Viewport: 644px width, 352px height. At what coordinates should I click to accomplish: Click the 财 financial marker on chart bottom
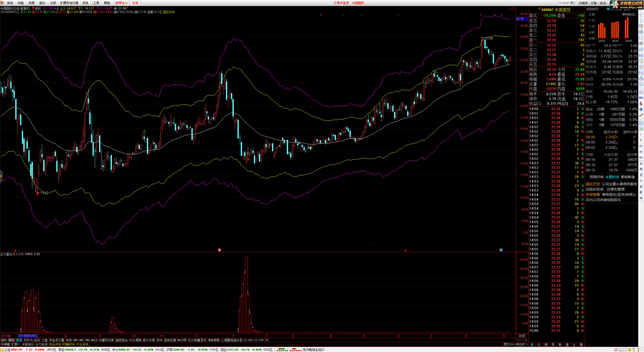point(501,250)
